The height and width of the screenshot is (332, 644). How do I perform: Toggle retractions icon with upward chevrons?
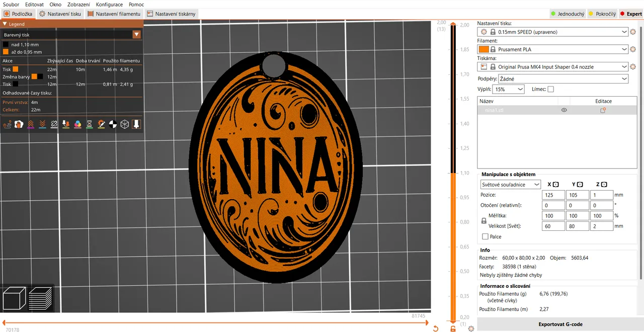point(31,124)
